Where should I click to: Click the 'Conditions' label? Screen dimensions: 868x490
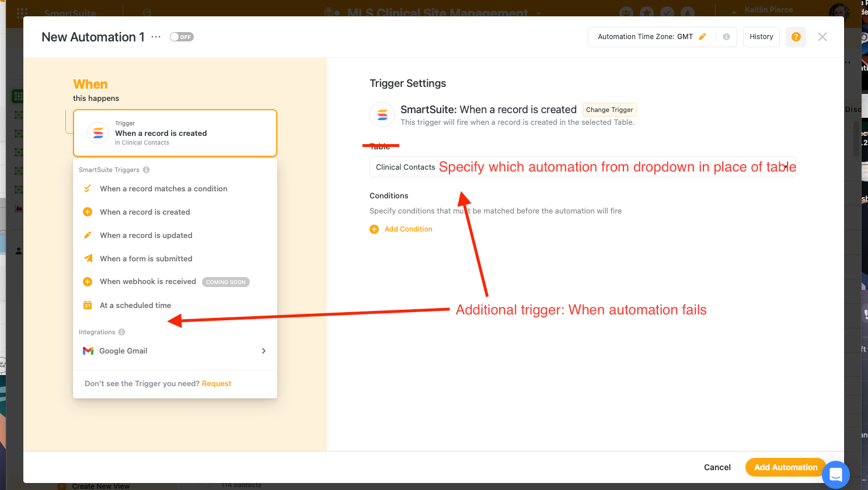pyautogui.click(x=389, y=196)
